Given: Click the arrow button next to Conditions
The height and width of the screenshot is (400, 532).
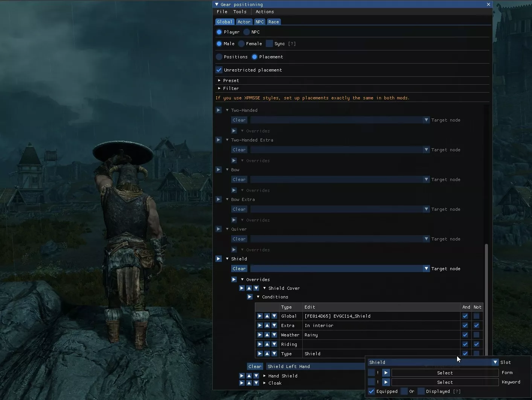Looking at the screenshot, I should point(250,297).
